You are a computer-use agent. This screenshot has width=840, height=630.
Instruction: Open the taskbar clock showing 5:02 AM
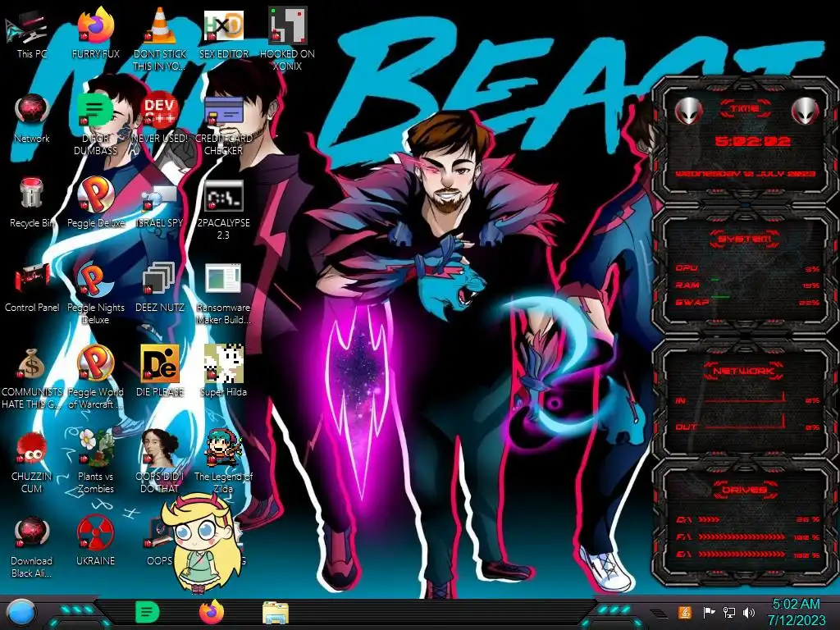pyautogui.click(x=796, y=612)
